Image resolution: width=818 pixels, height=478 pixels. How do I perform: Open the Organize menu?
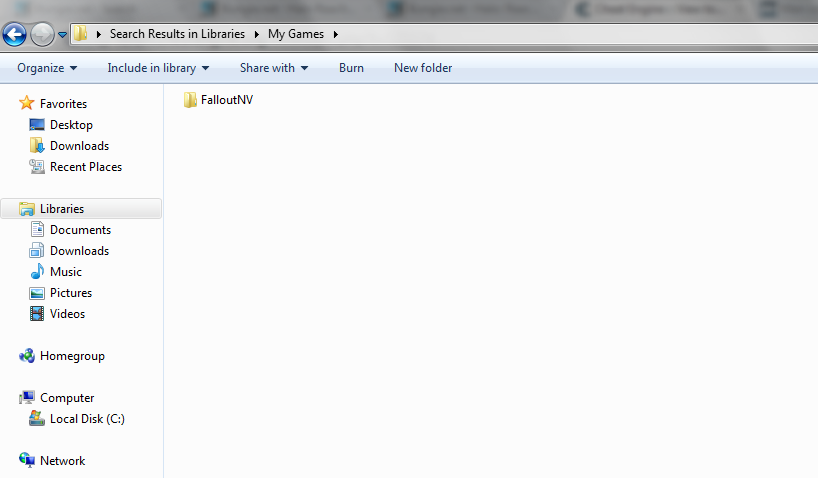click(47, 68)
